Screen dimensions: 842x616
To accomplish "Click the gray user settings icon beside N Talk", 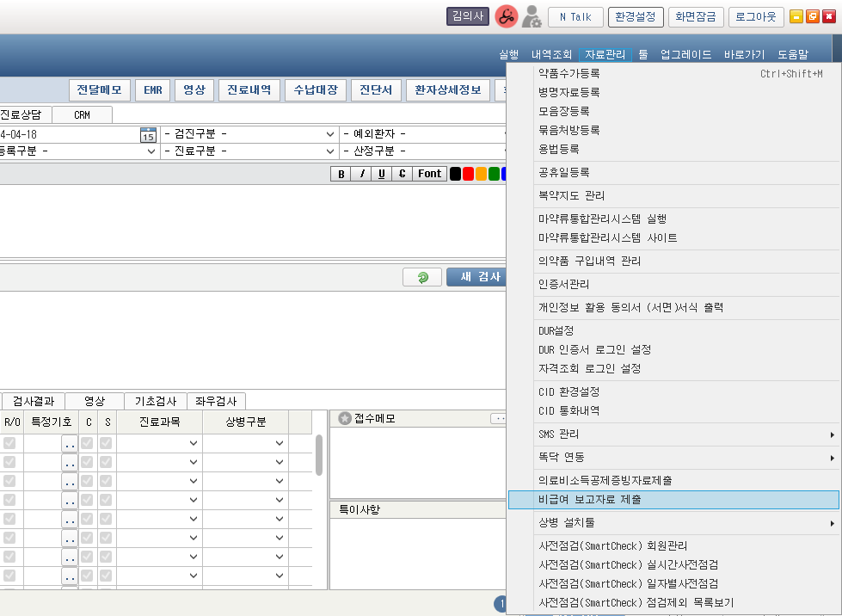I will (532, 16).
